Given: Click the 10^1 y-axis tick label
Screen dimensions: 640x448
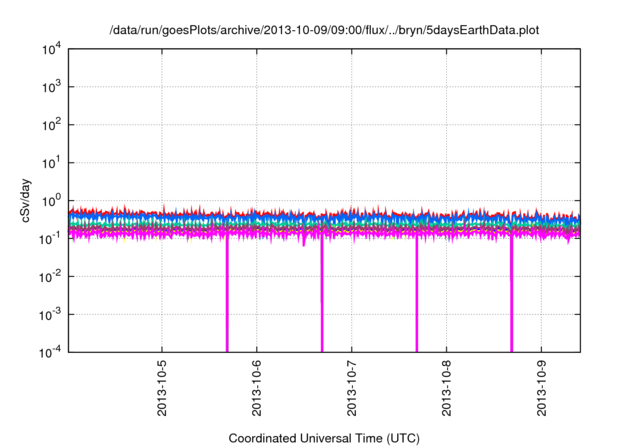Looking at the screenshot, I should click(x=51, y=163).
